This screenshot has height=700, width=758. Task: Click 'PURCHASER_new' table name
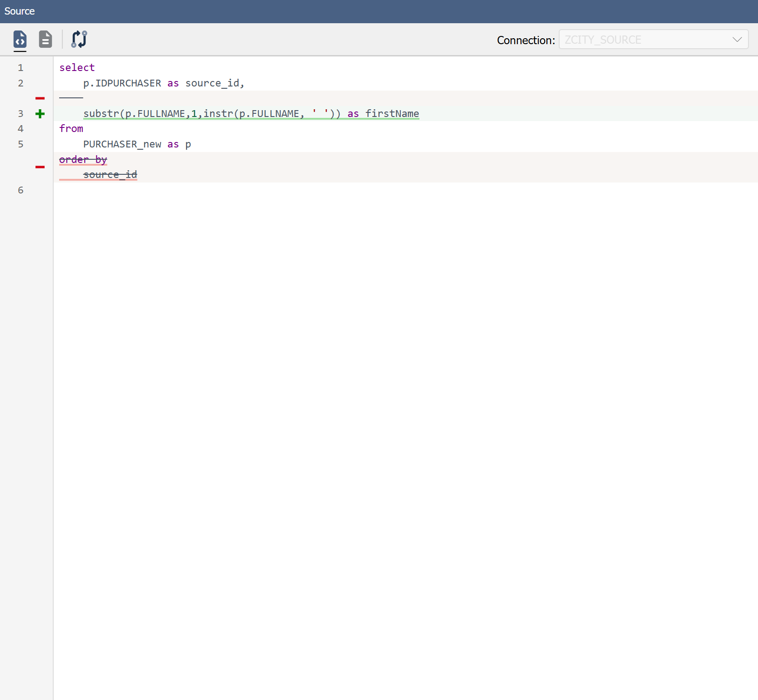point(122,144)
